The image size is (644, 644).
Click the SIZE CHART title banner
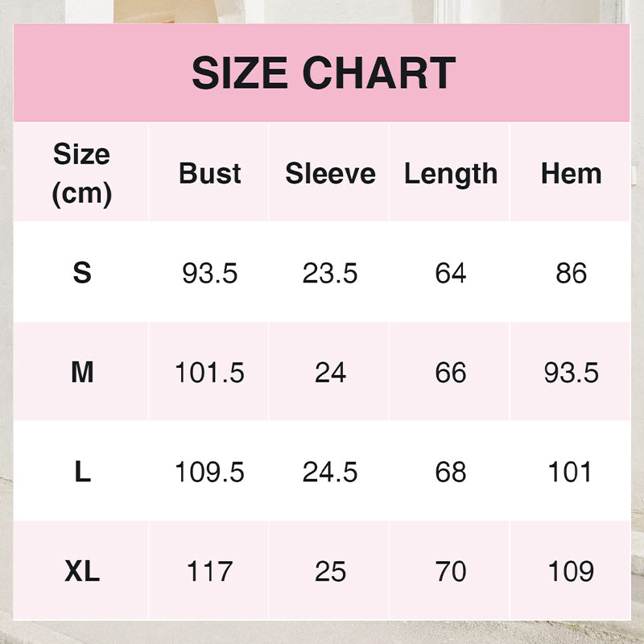point(322,72)
